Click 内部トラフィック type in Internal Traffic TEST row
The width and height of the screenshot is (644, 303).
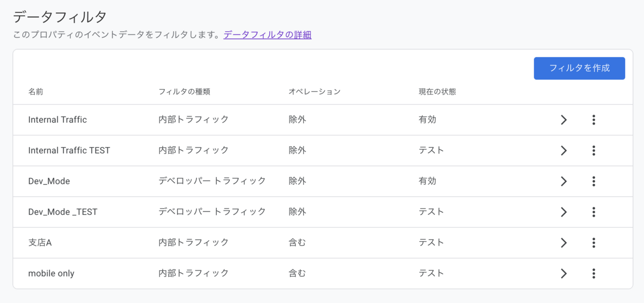coord(193,150)
